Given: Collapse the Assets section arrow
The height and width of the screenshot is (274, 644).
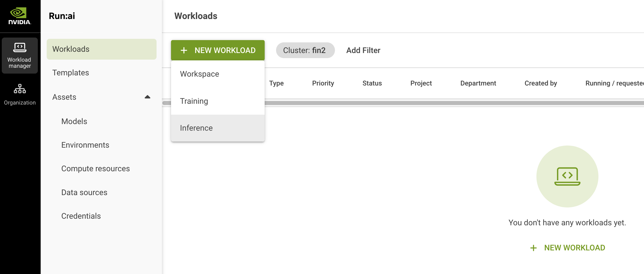Looking at the screenshot, I should 147,97.
